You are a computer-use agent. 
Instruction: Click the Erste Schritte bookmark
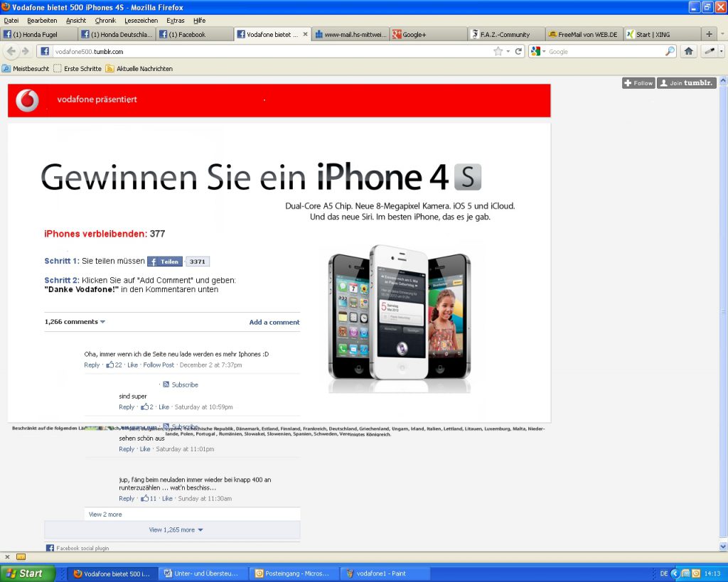[x=77, y=69]
